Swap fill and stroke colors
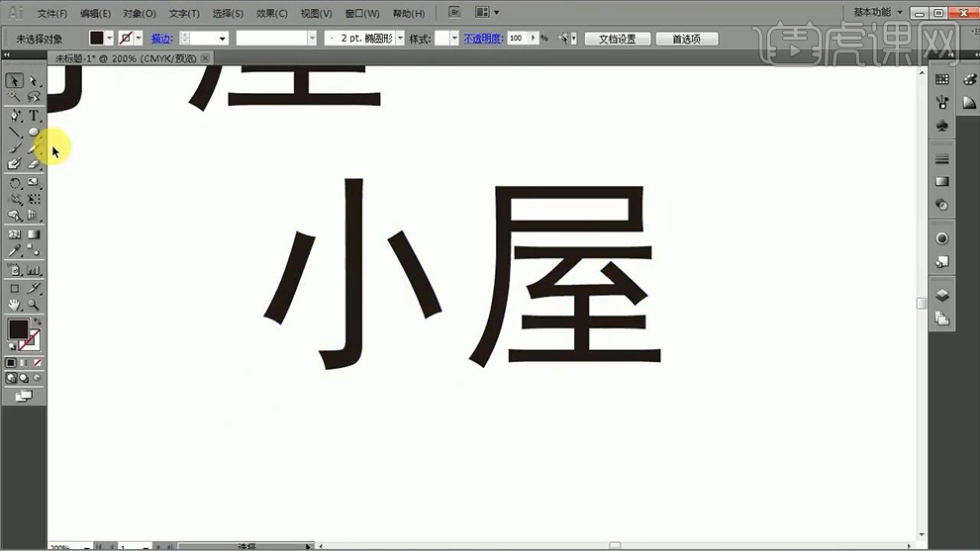Viewport: 980px width, 551px height. coord(38,321)
